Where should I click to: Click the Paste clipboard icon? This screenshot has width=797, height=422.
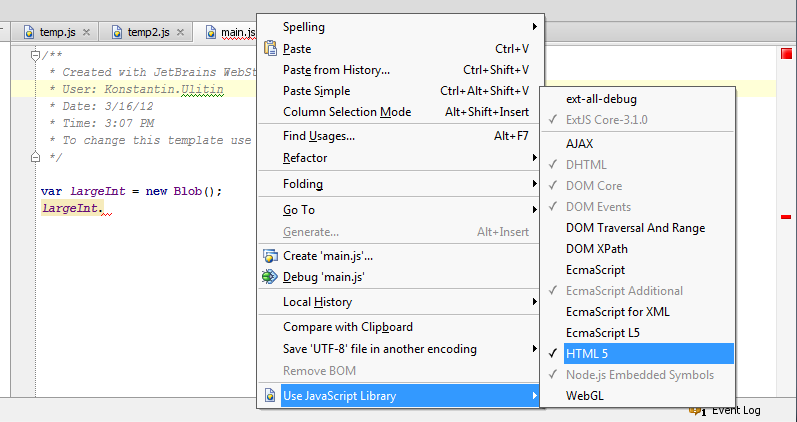(270, 48)
